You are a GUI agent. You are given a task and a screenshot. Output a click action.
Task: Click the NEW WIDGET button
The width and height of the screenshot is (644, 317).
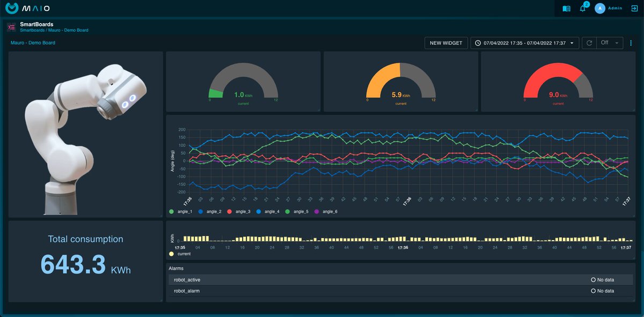[x=446, y=43]
